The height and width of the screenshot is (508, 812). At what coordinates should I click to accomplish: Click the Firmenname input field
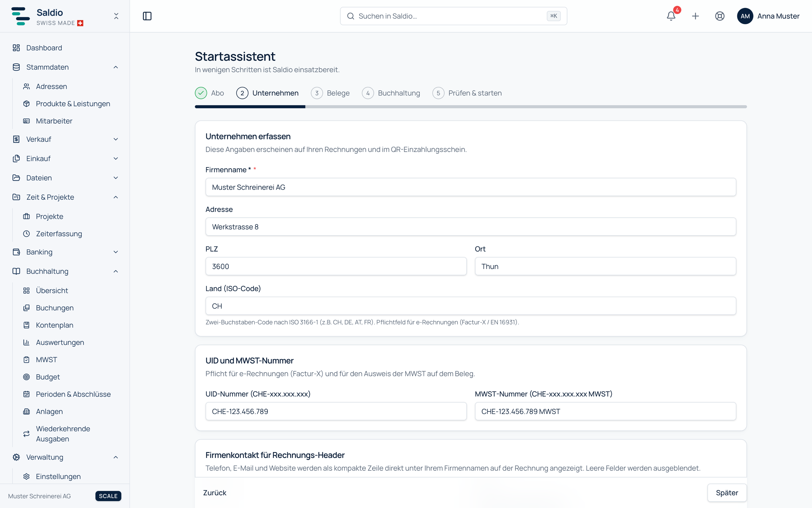[471, 187]
